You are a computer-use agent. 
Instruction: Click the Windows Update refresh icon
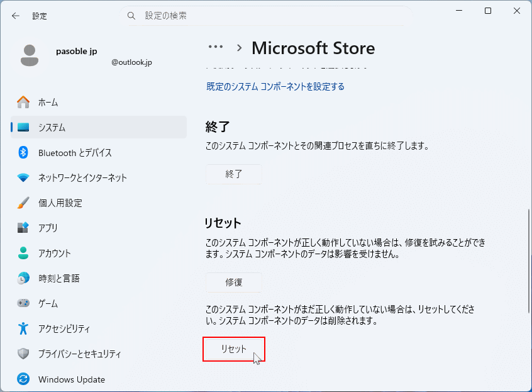coord(23,379)
